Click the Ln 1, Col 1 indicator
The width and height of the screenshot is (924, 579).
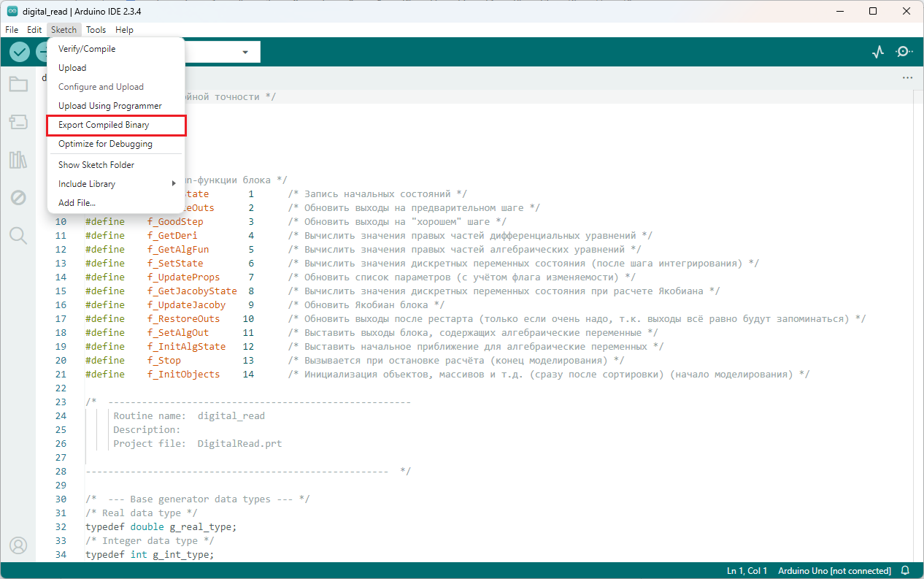click(x=747, y=570)
